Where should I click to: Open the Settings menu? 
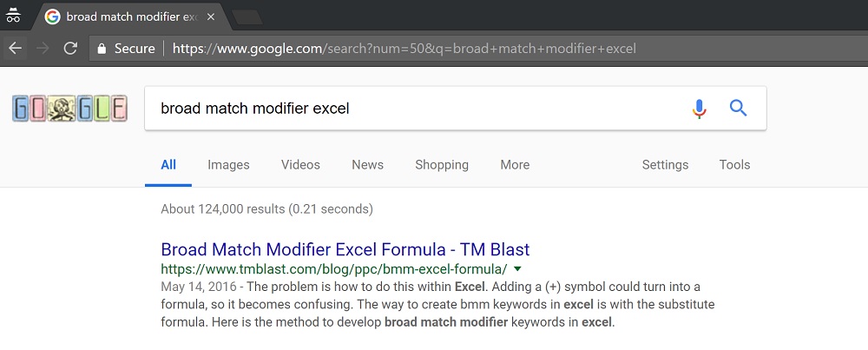click(665, 164)
